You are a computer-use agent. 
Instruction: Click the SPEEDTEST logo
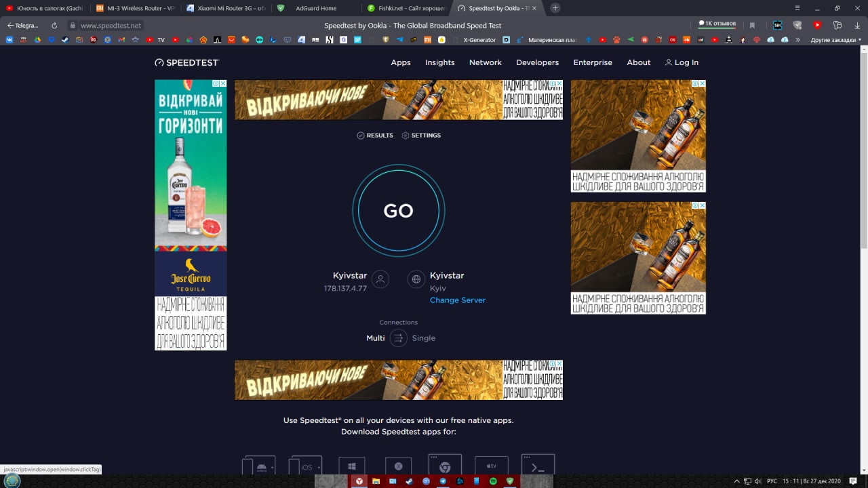[x=187, y=62]
